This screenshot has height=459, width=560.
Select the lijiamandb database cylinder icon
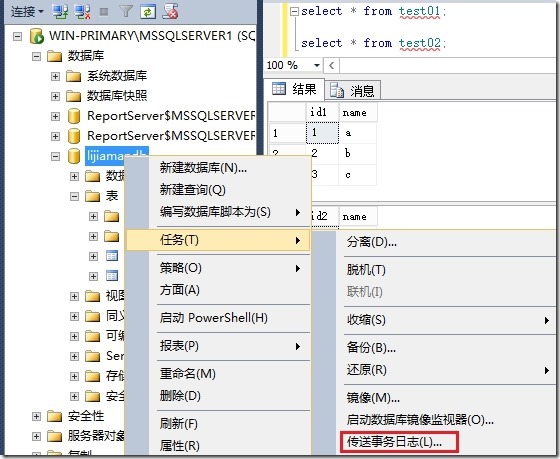click(x=74, y=156)
